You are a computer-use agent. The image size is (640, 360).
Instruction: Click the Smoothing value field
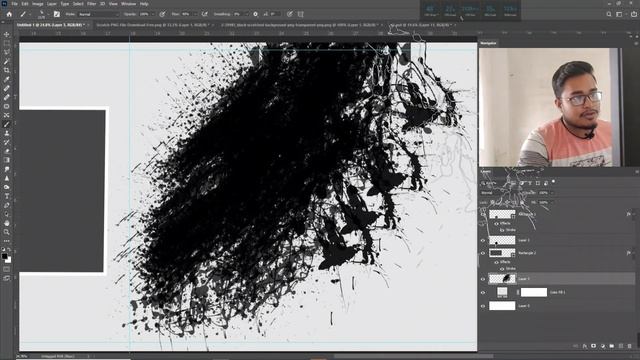tap(237, 14)
